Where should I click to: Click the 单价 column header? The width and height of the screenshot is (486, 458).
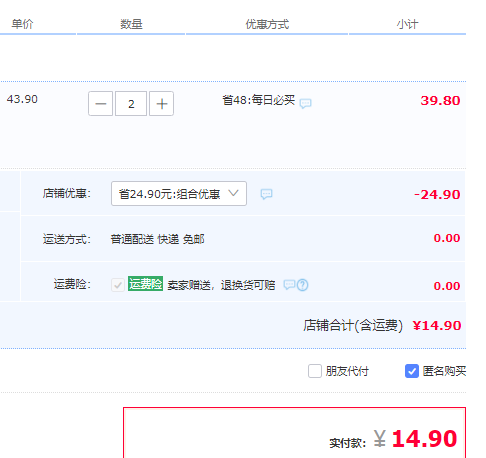[x=22, y=24]
